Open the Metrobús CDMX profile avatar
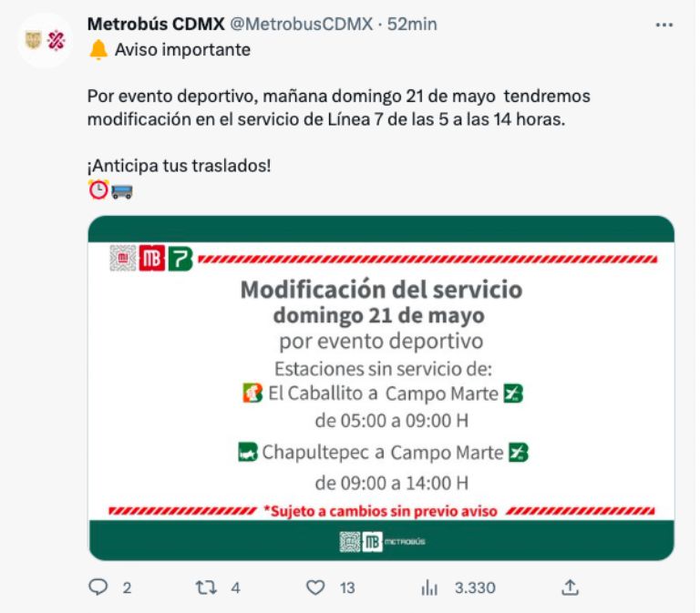This screenshot has width=700, height=613. [x=45, y=40]
